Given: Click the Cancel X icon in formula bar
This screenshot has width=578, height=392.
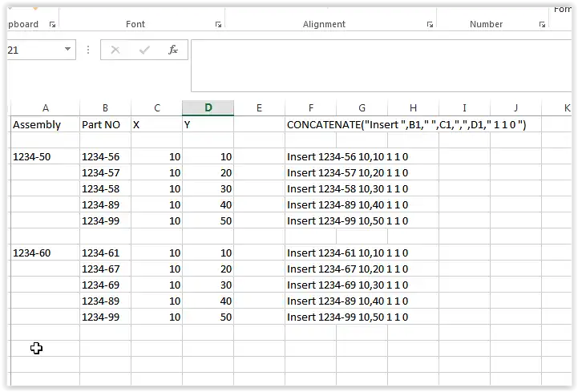Looking at the screenshot, I should [x=115, y=50].
